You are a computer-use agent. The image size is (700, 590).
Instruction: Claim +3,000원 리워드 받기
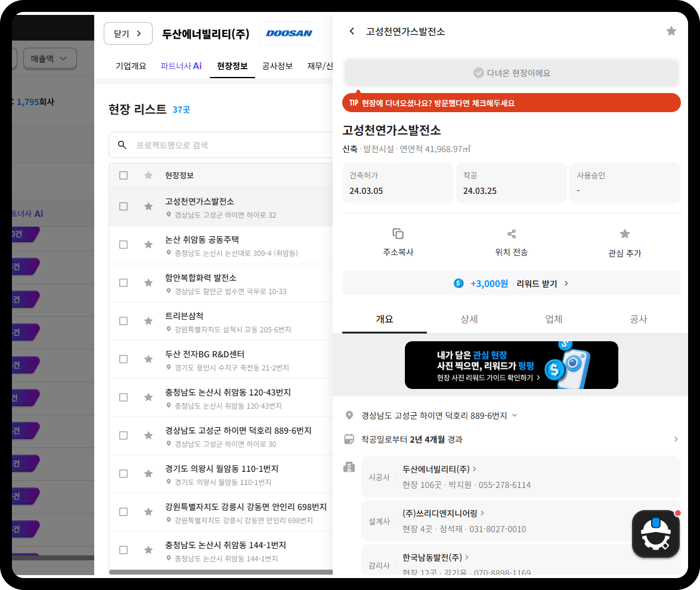click(x=512, y=283)
